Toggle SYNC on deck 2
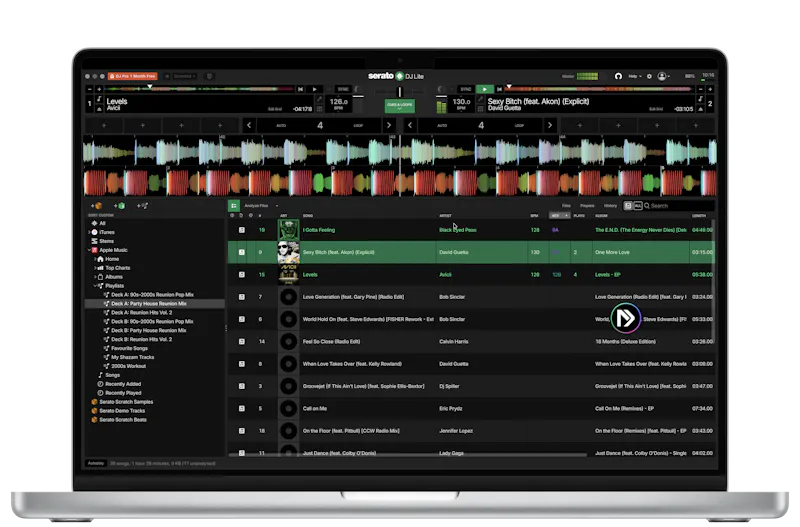The image size is (800, 527). coord(466,89)
